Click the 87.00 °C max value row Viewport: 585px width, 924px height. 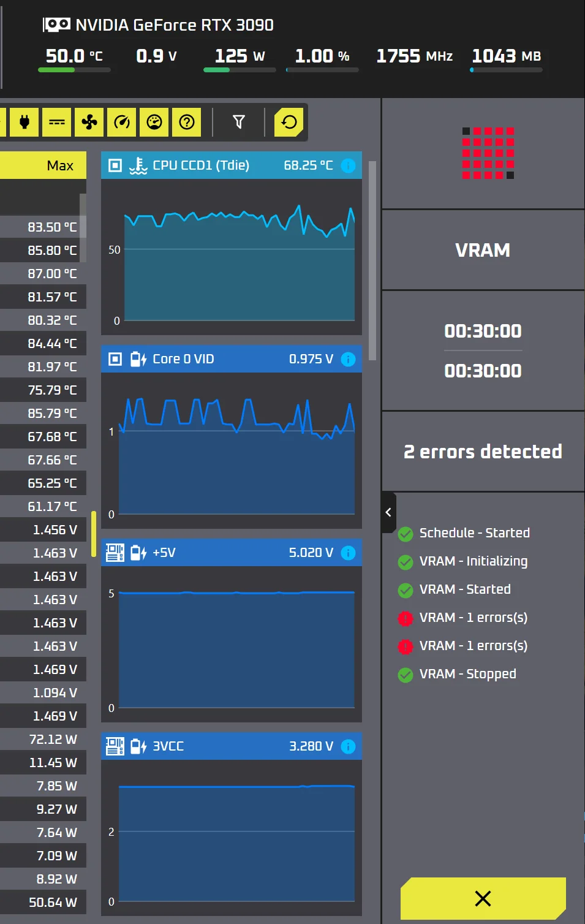pos(43,273)
